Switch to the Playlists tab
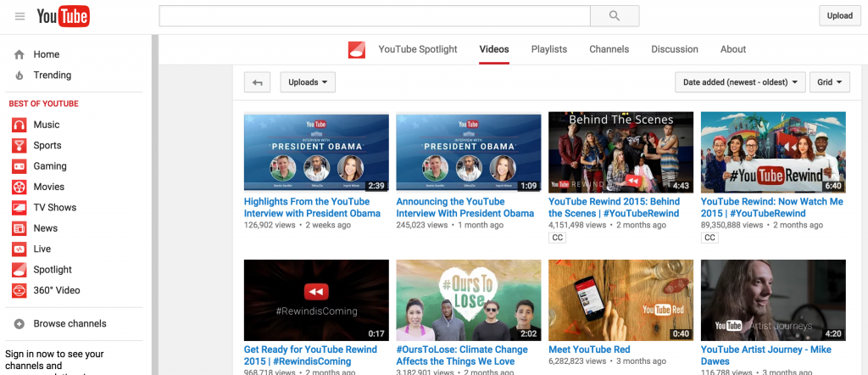This screenshot has height=375, width=868. pyautogui.click(x=549, y=49)
